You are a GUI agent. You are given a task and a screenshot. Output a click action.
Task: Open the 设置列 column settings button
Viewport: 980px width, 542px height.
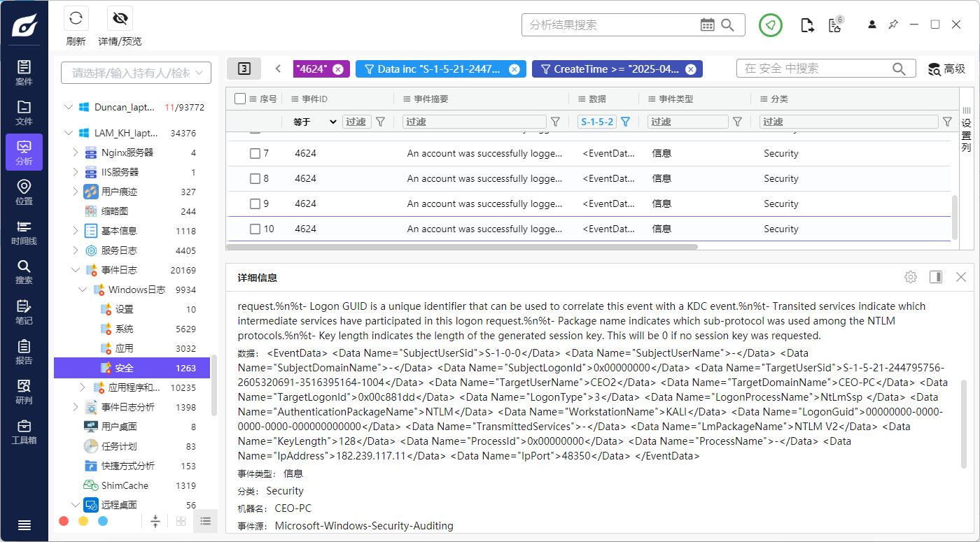pos(966,129)
